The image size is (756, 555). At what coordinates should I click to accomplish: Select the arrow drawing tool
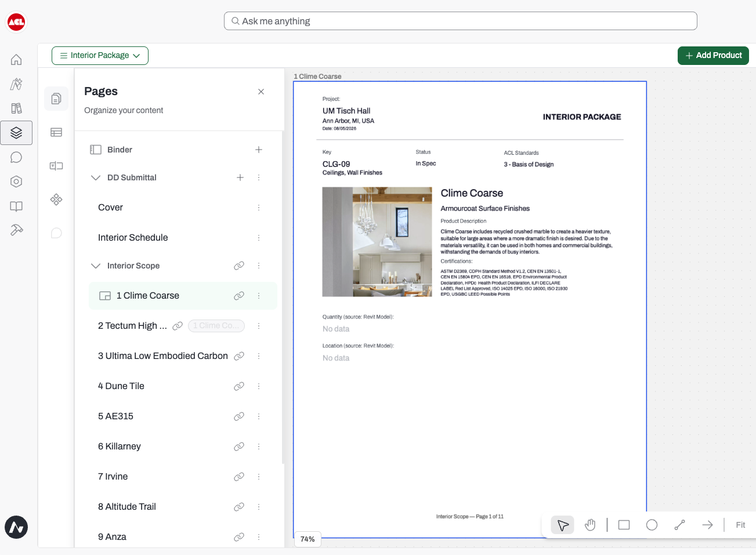click(707, 525)
